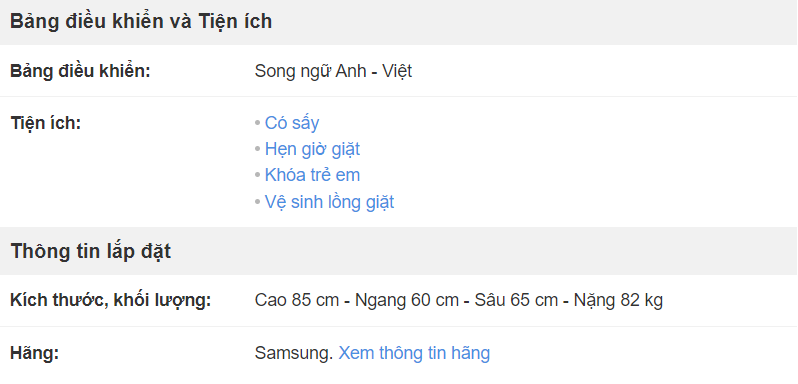The image size is (798, 384).
Task: Click the bullet before Có sấy
Action: tap(258, 124)
